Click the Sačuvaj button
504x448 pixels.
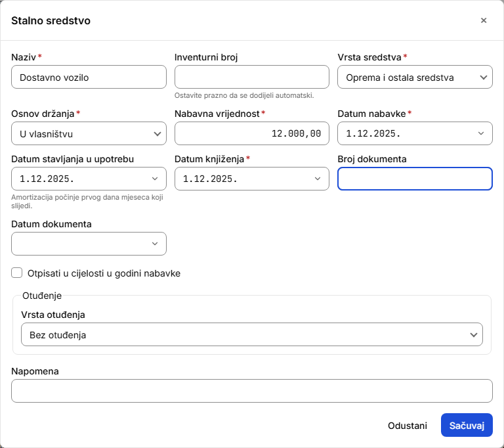[467, 426]
